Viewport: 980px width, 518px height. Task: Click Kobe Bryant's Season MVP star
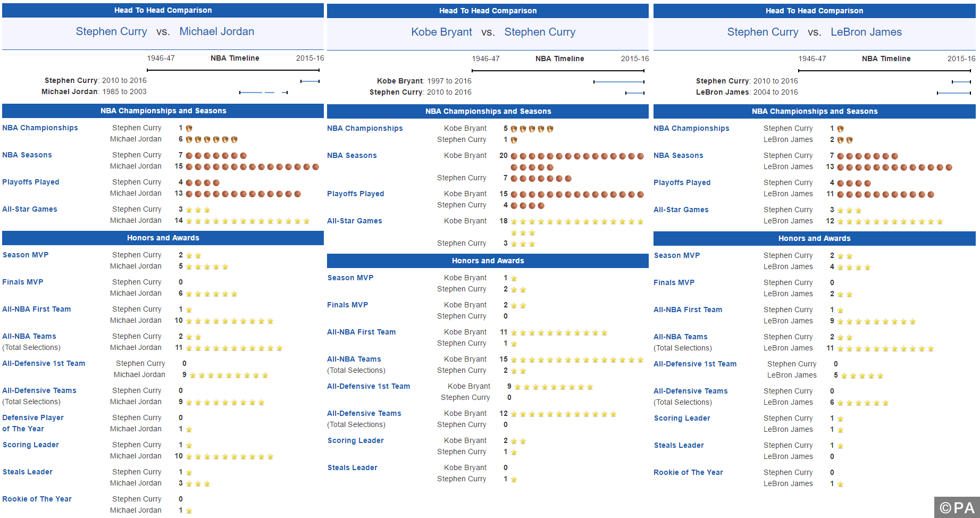(x=514, y=278)
